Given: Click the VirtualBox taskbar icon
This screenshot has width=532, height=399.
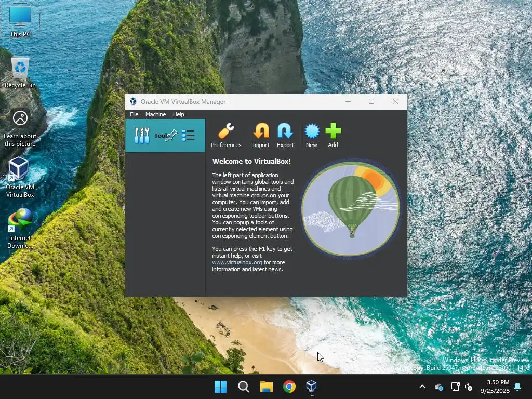Looking at the screenshot, I should pyautogui.click(x=312, y=387).
